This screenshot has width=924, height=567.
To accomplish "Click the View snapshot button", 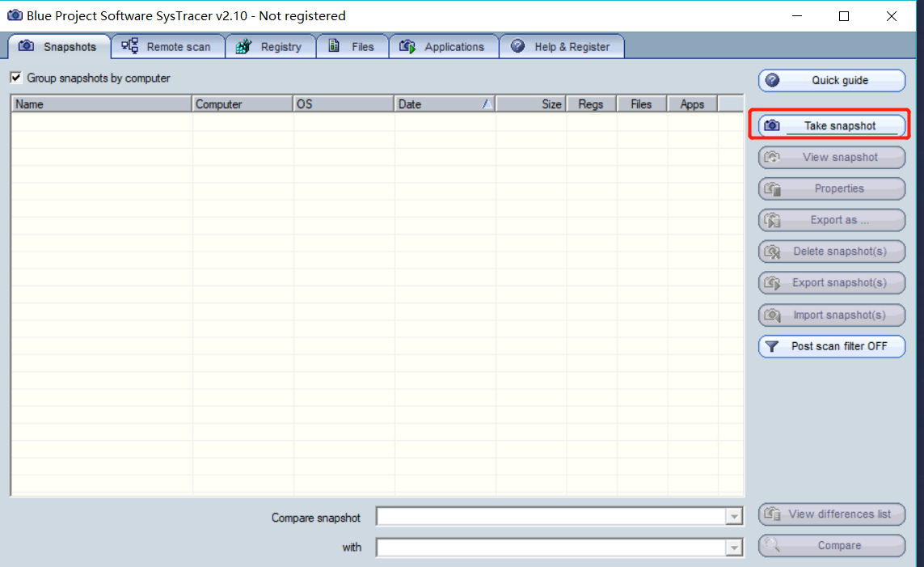I will (832, 158).
